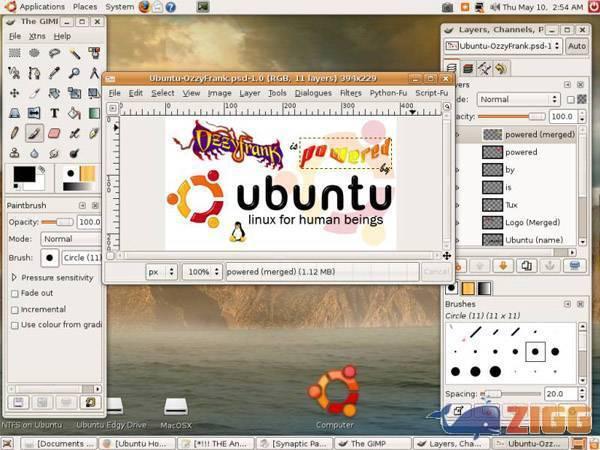This screenshot has height=450, width=600.
Task: Select the Eraser tool
Action: coord(54,133)
